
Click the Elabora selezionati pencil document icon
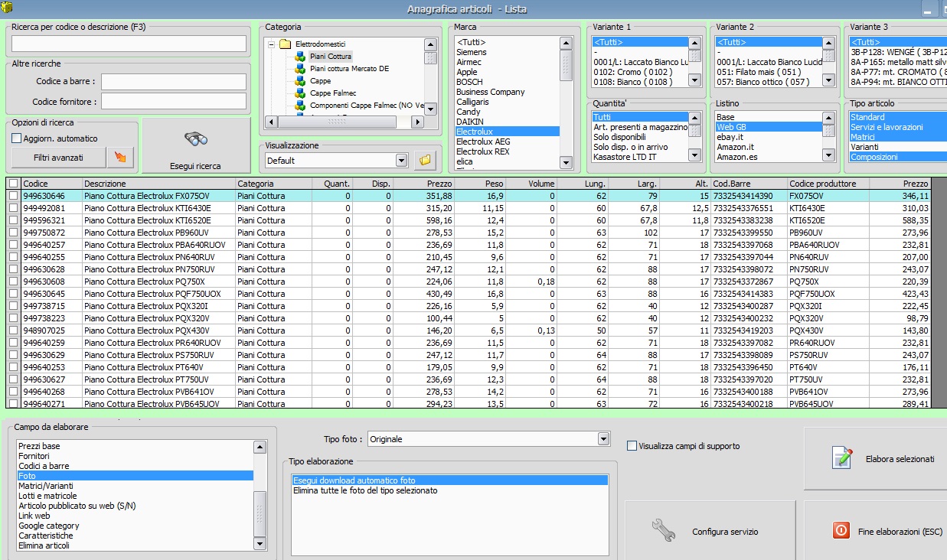coord(842,457)
